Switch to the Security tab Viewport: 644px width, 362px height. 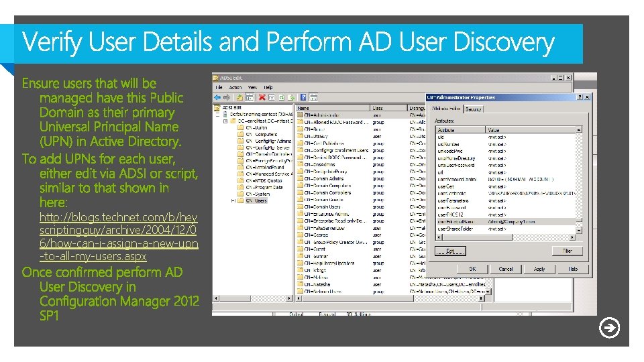tap(473, 109)
